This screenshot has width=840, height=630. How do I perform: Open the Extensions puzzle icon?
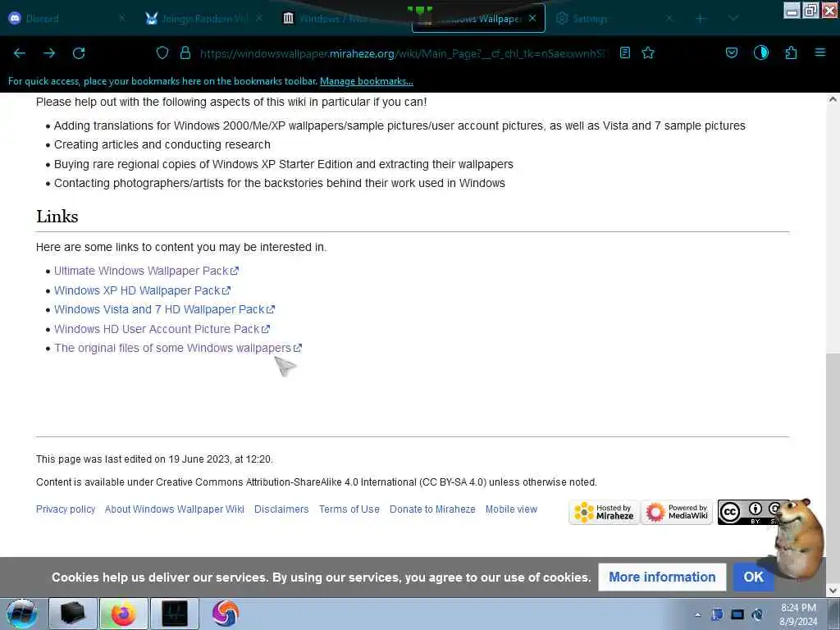pos(791,52)
